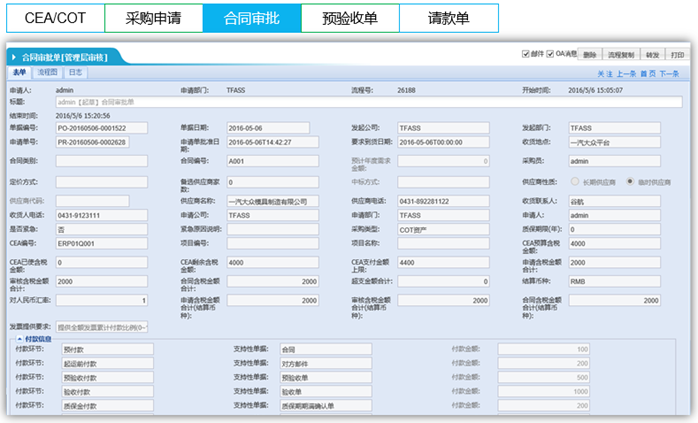The width and height of the screenshot is (698, 423).
Task: Click the 收货地点 field
Action: (x=614, y=142)
